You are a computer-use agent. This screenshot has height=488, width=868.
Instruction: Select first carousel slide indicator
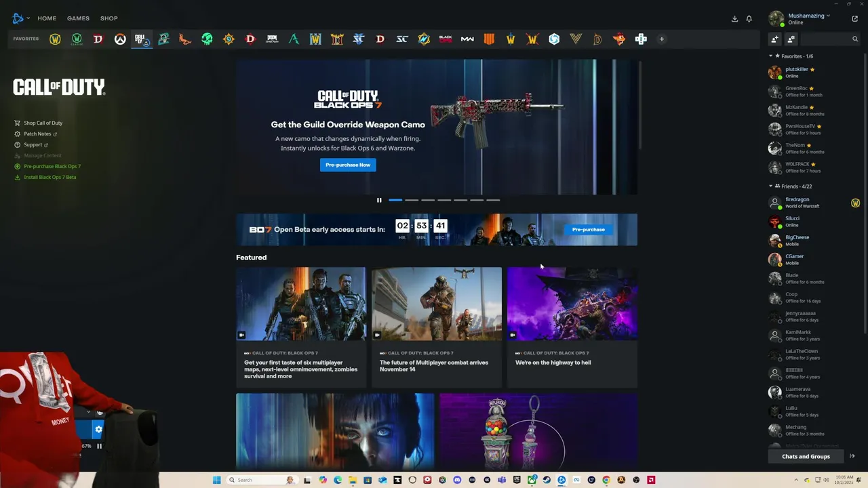coord(395,200)
